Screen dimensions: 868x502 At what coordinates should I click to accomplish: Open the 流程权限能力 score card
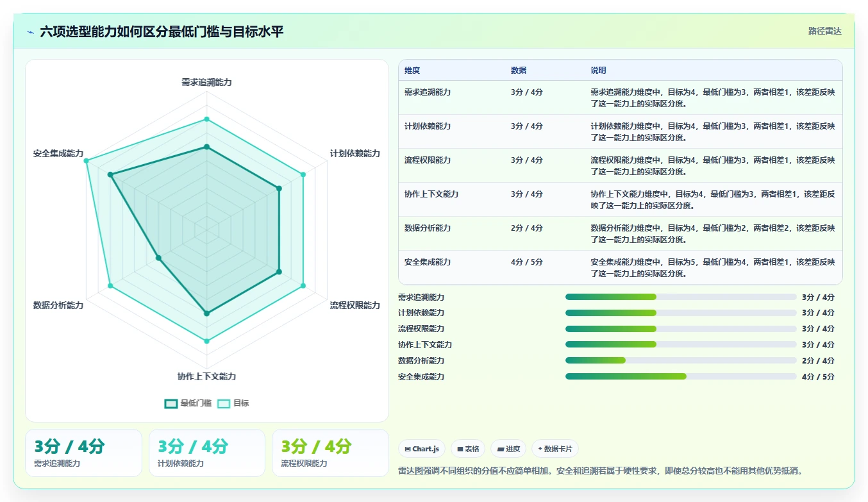tap(330, 453)
